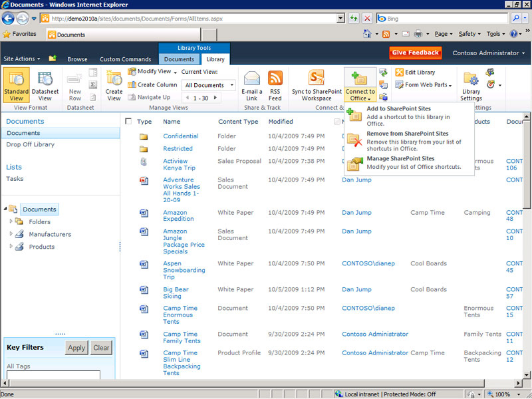532x399 pixels.
Task: Click the IE Print icon
Action: [x=418, y=34]
